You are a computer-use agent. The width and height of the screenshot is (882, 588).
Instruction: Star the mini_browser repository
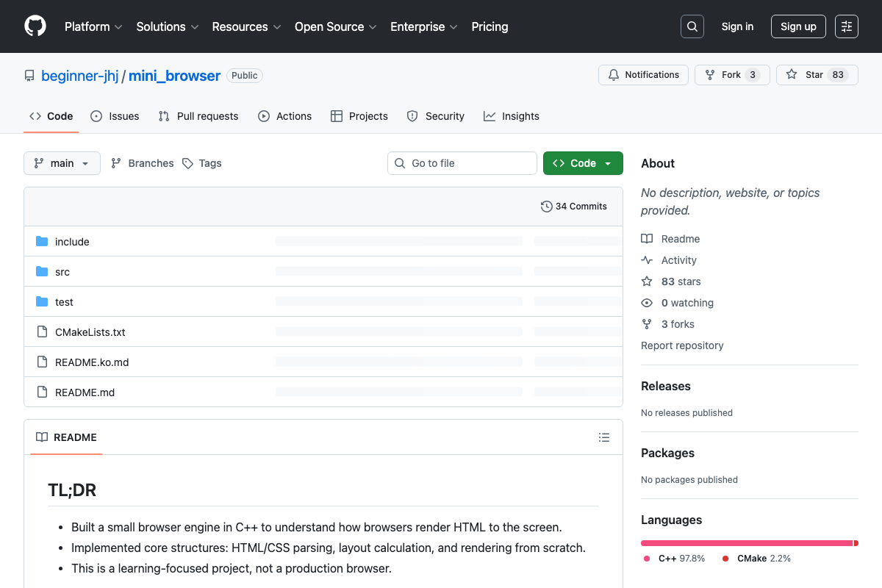pos(817,75)
